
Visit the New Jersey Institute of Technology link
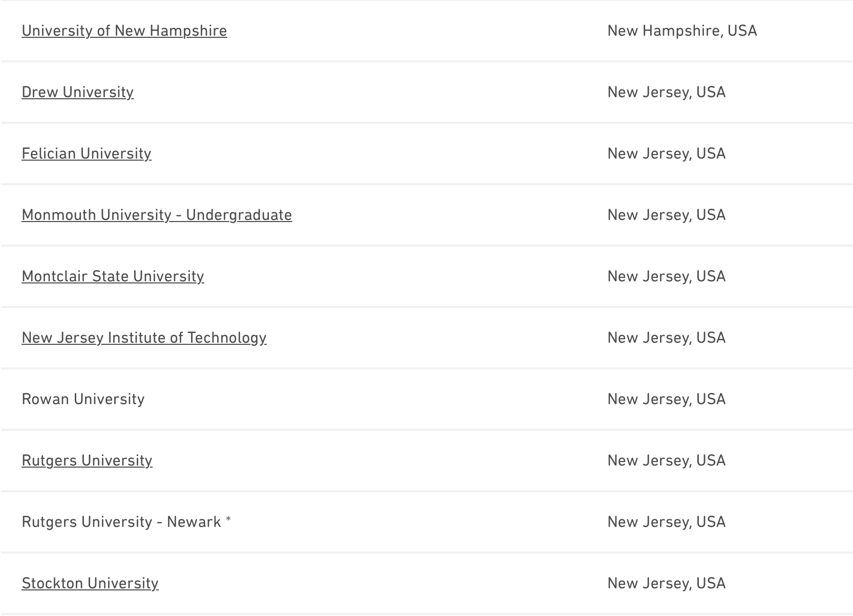click(x=144, y=338)
